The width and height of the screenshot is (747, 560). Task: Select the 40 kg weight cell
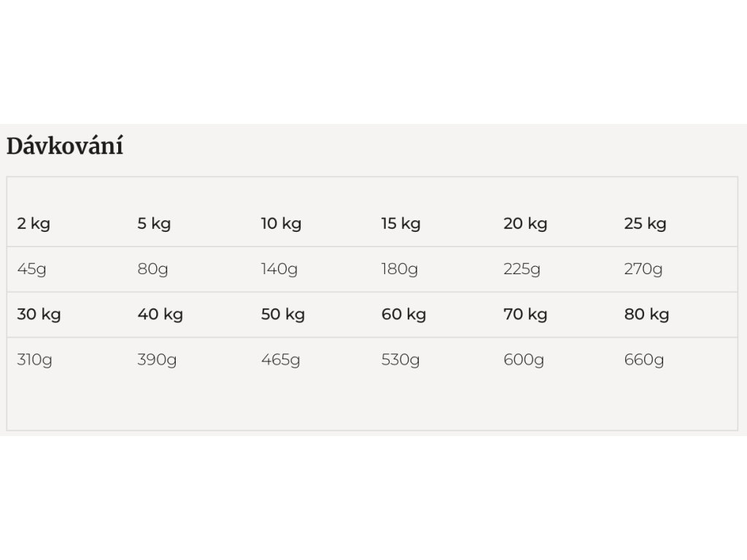click(160, 314)
